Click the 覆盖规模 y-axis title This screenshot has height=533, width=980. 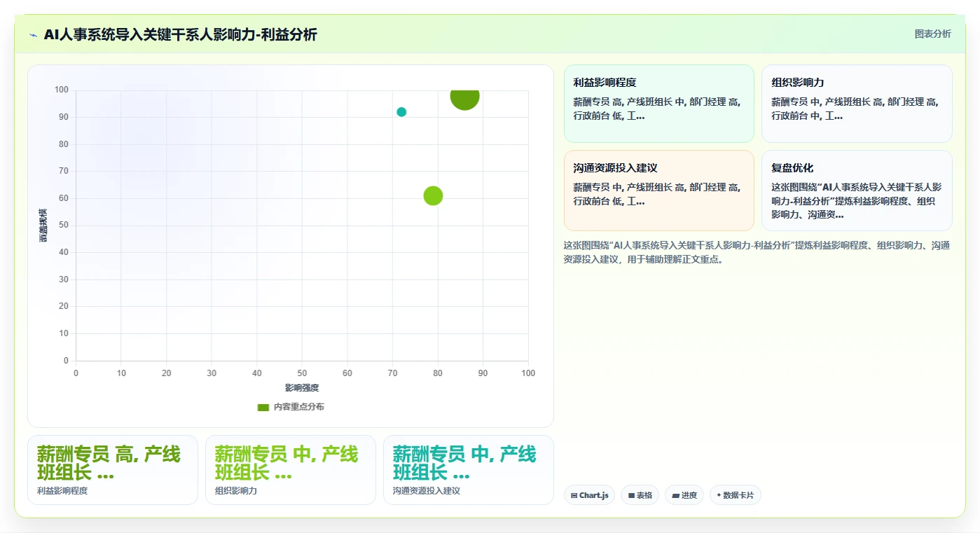click(43, 226)
